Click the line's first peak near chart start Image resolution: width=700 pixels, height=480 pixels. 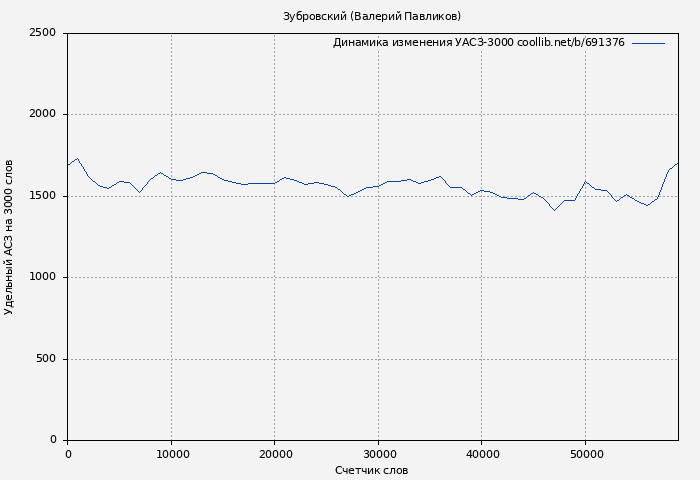tap(78, 158)
